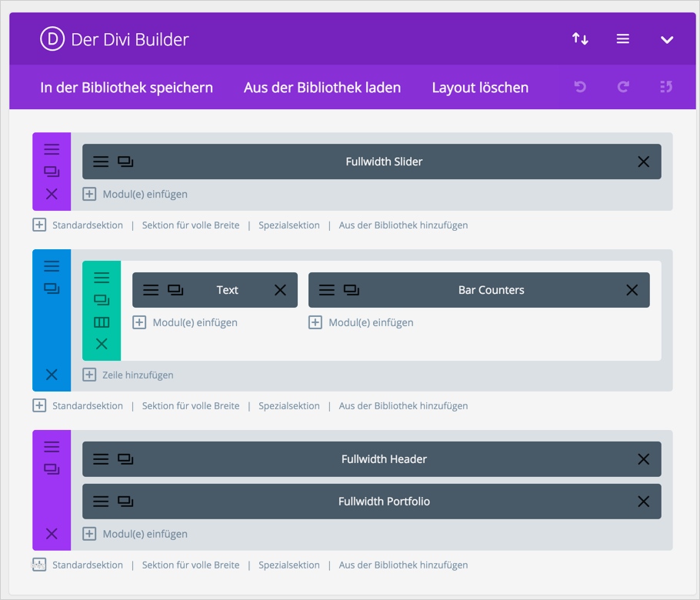Open Text module settings icon
The image size is (700, 600).
point(151,290)
